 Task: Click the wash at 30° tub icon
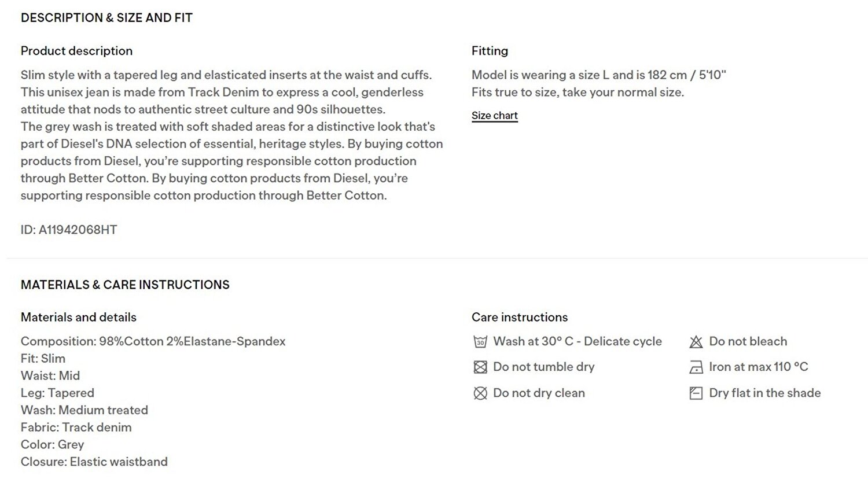(480, 342)
